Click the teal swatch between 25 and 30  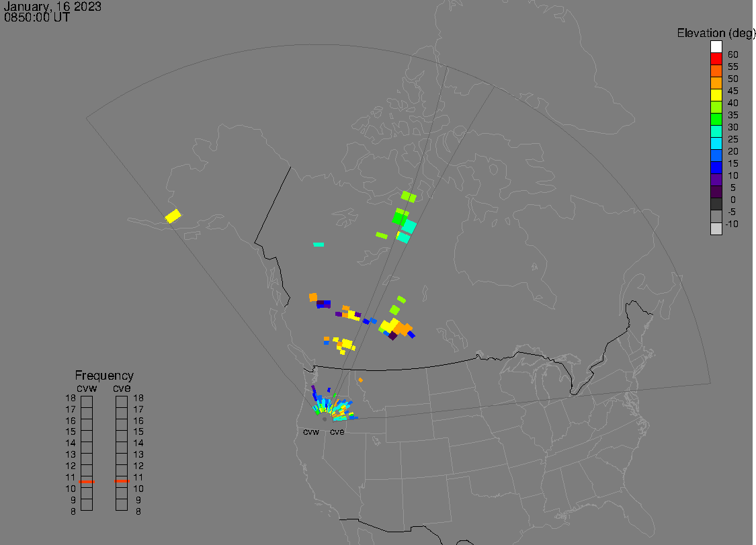(x=716, y=131)
